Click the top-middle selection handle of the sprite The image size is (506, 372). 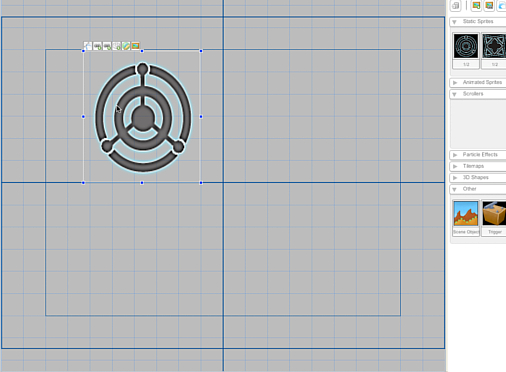(142, 51)
